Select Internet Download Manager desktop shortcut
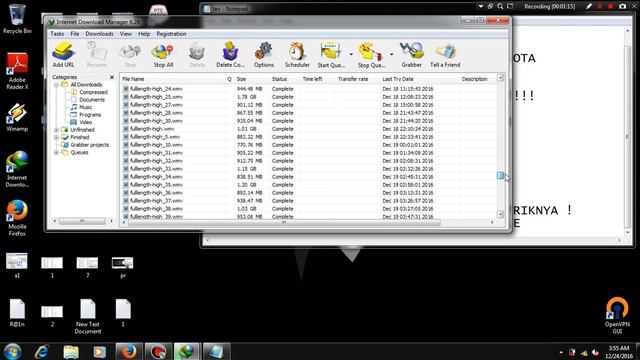Screen dimensions: 640x360 point(17,169)
